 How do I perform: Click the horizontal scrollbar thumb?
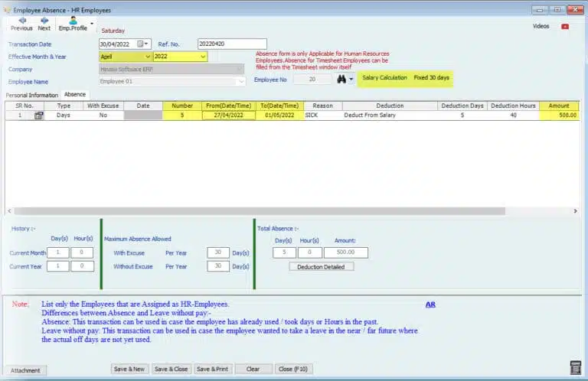click(260, 211)
